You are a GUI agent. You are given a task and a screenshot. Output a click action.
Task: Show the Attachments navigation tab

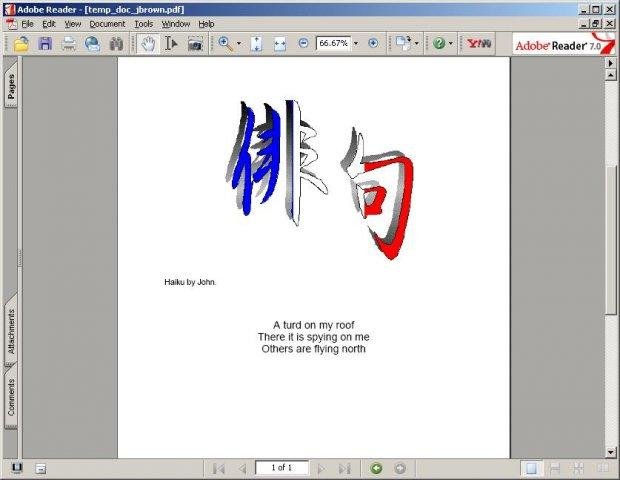point(11,331)
